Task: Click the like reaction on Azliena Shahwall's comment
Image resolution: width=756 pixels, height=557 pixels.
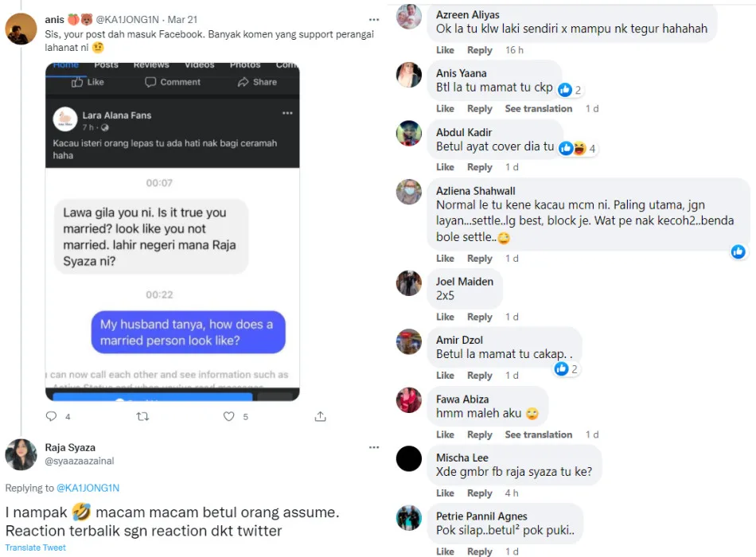Action: (x=738, y=251)
